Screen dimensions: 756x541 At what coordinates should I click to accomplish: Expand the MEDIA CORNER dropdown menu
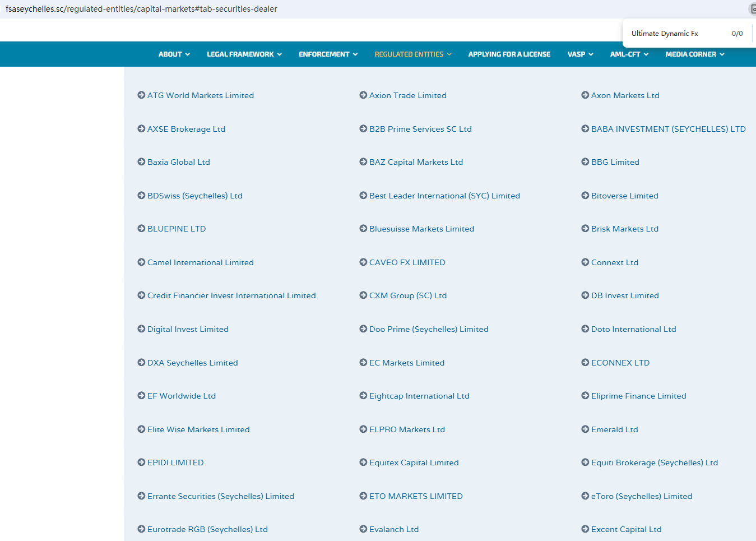click(x=695, y=54)
